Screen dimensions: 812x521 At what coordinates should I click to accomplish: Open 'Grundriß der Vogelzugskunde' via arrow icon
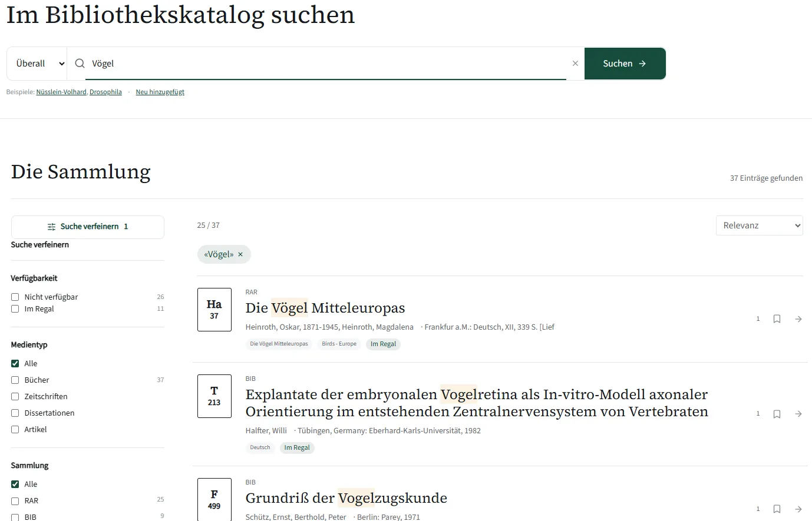[798, 509]
